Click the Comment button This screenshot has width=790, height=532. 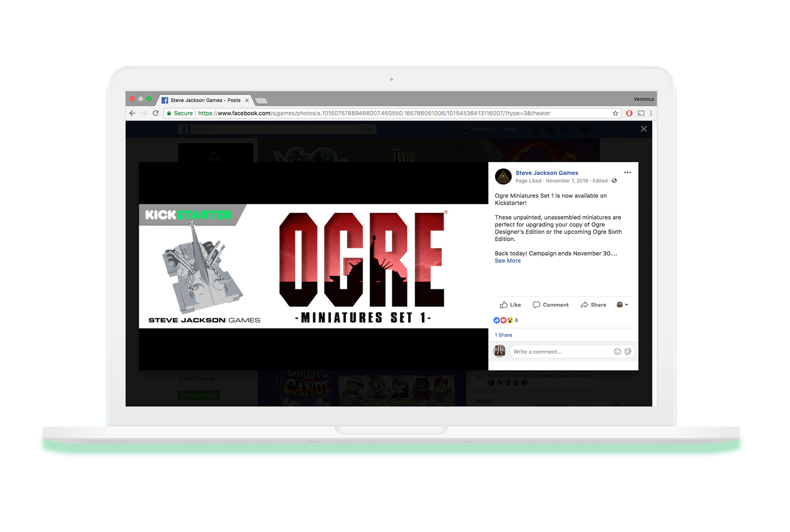tap(551, 305)
